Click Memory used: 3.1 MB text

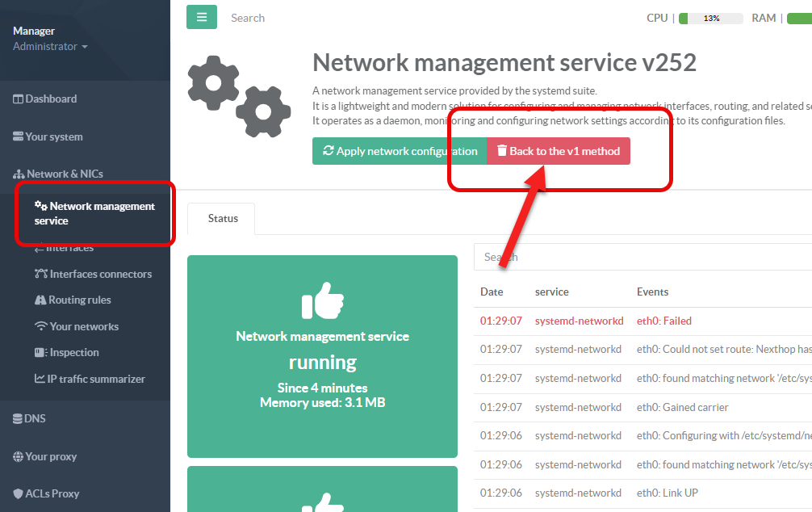pos(323,403)
